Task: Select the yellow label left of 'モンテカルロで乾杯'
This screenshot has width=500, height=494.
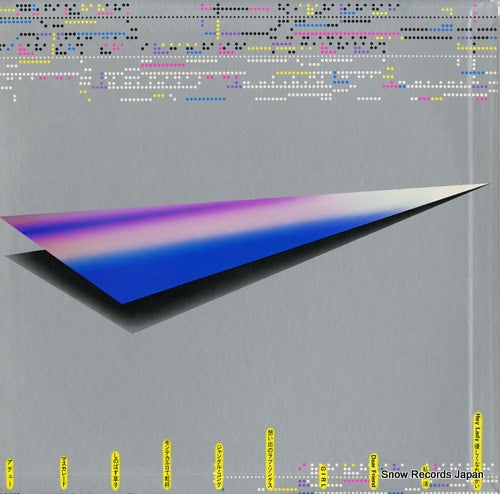Action: pyautogui.click(x=115, y=470)
